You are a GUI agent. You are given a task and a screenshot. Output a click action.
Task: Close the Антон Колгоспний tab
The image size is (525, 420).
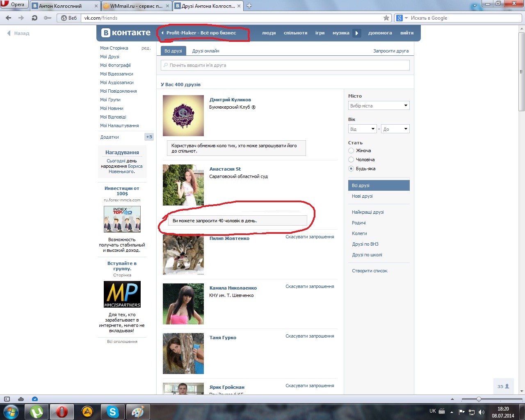96,6
